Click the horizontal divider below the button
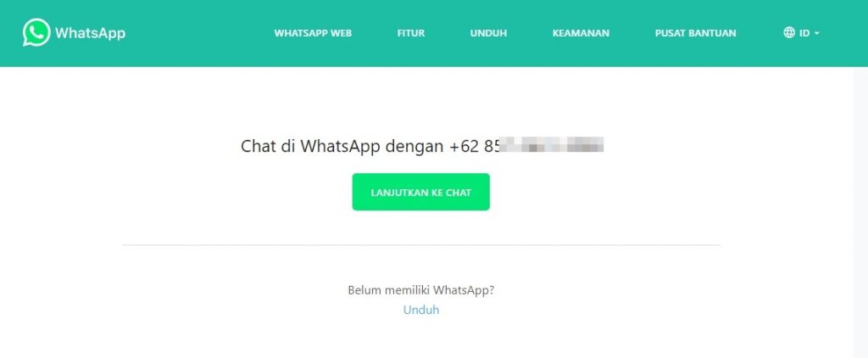The width and height of the screenshot is (868, 358). coord(420,245)
